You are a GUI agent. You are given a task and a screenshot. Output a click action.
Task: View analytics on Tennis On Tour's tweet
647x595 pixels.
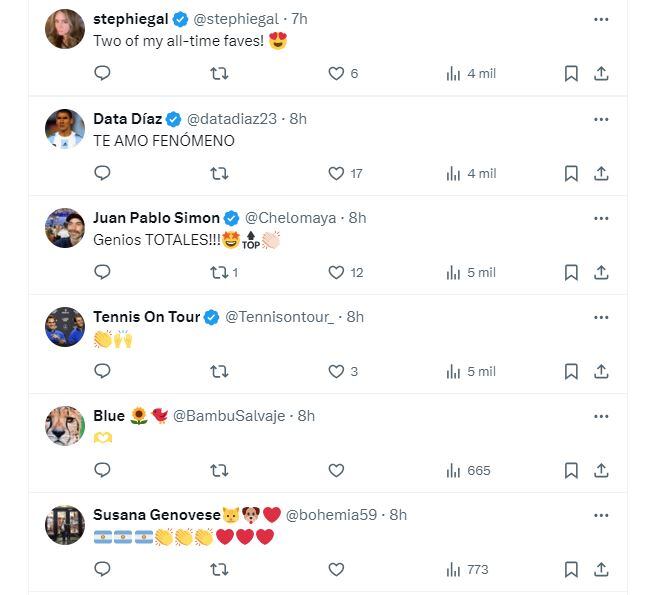tap(453, 371)
